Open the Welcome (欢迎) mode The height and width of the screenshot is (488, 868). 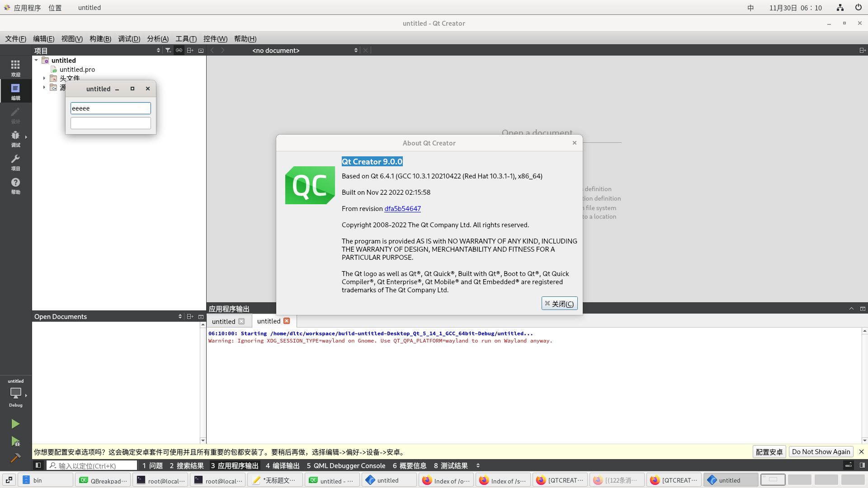coord(15,68)
